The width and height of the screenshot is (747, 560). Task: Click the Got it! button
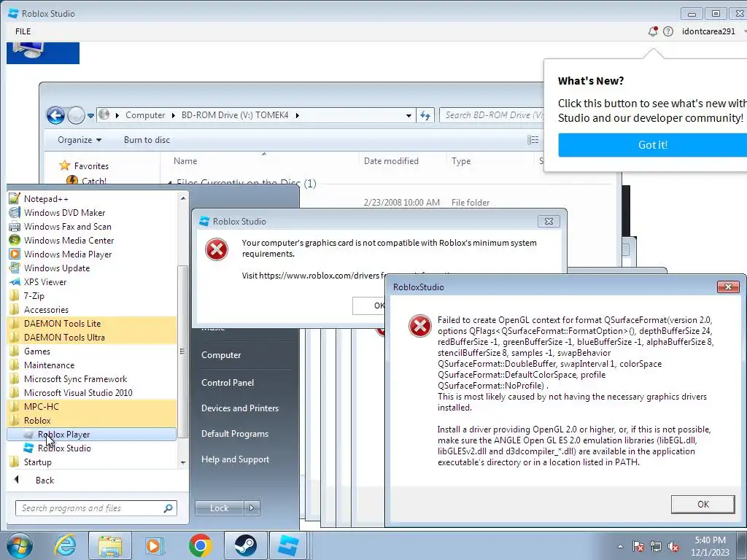653,145
